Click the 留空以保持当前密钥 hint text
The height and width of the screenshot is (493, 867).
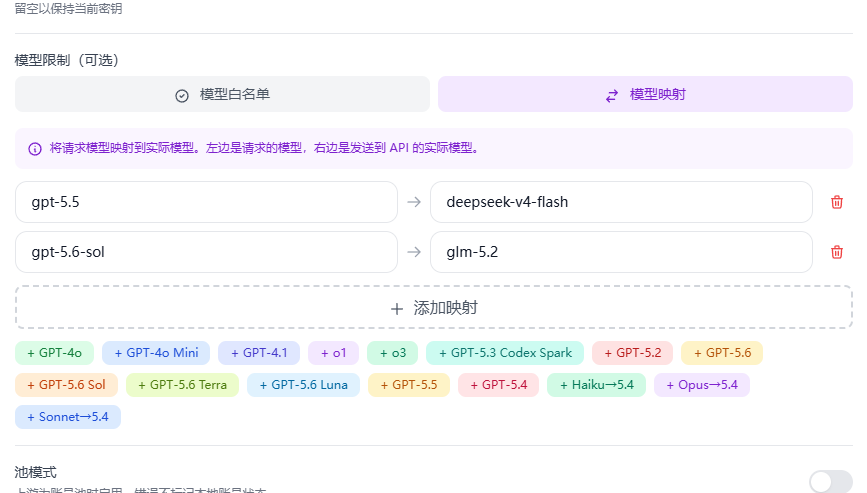(x=68, y=8)
